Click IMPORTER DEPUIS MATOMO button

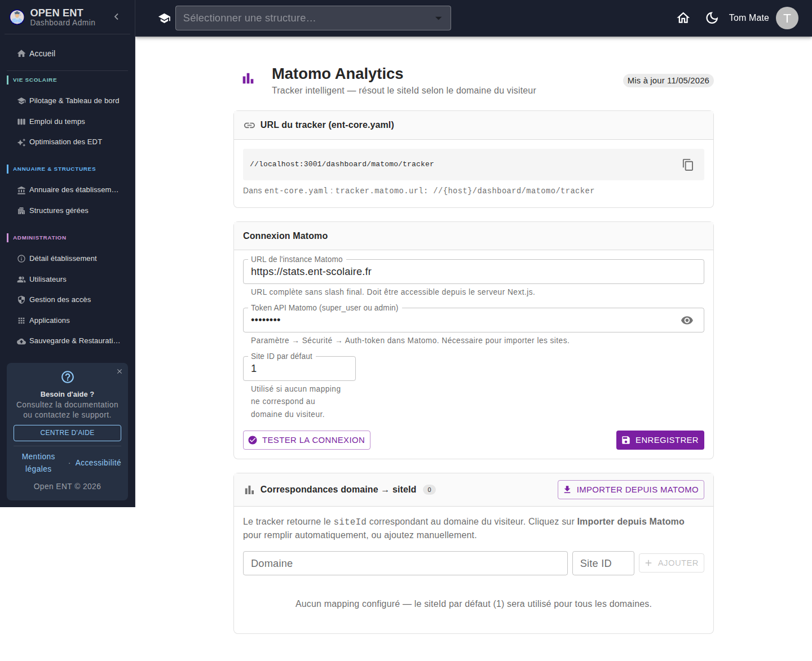coord(631,490)
